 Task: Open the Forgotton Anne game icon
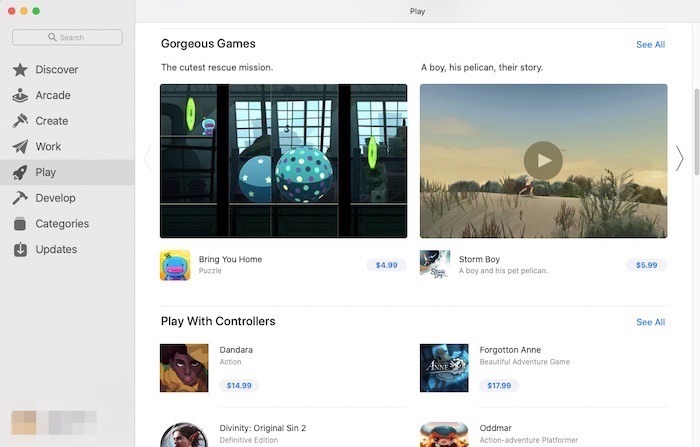(444, 368)
